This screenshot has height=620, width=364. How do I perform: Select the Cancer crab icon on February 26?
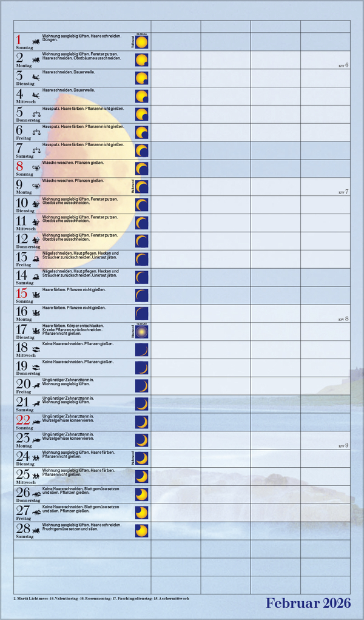pos(37,494)
